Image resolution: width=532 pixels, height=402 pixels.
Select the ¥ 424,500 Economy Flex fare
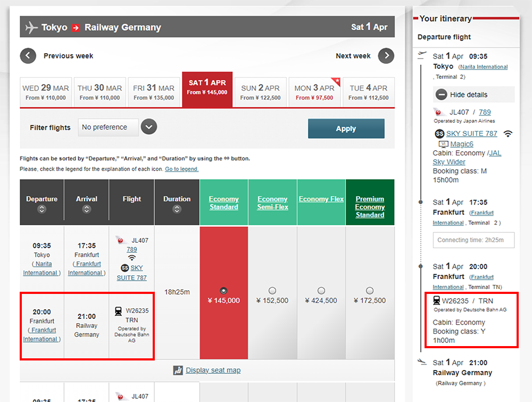click(x=321, y=291)
